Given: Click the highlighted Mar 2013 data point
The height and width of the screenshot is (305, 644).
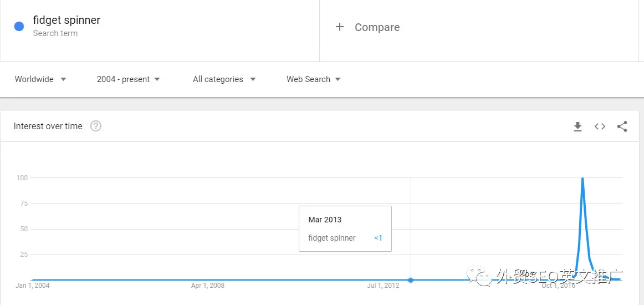Looking at the screenshot, I should (411, 280).
